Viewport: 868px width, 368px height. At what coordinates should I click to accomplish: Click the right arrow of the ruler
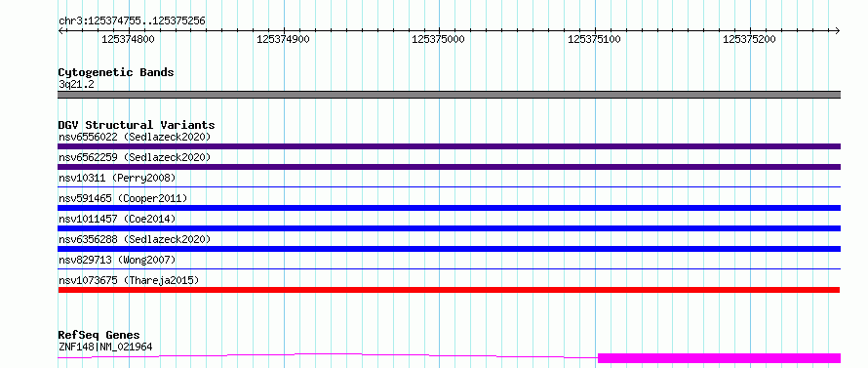(838, 30)
